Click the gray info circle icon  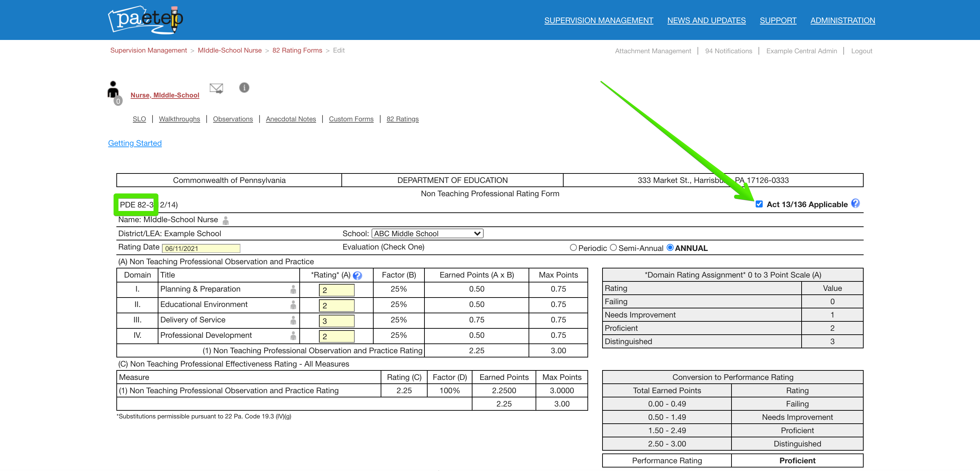pos(244,88)
